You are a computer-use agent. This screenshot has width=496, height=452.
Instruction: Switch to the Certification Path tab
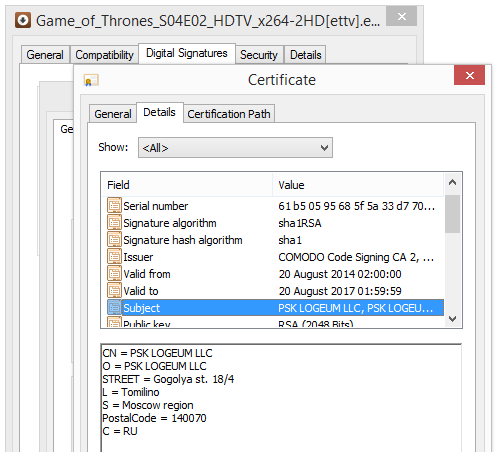(x=229, y=114)
